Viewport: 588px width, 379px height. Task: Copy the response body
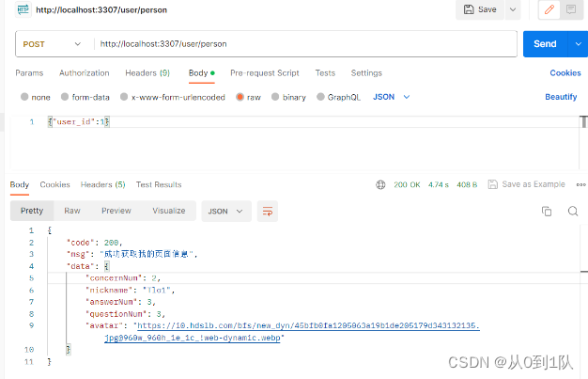(547, 211)
